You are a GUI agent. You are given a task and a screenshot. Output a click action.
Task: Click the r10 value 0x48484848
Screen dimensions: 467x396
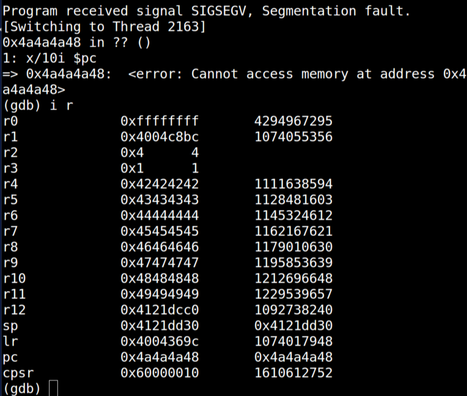(x=160, y=278)
